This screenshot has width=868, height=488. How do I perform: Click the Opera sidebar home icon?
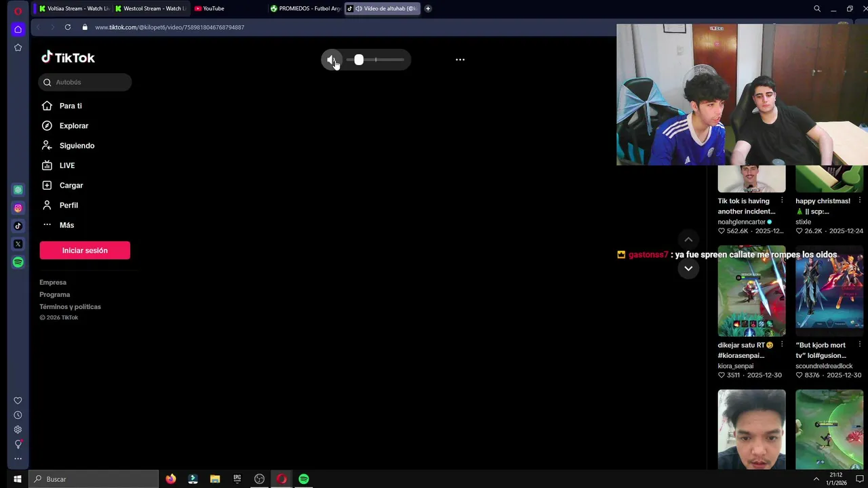tap(18, 29)
